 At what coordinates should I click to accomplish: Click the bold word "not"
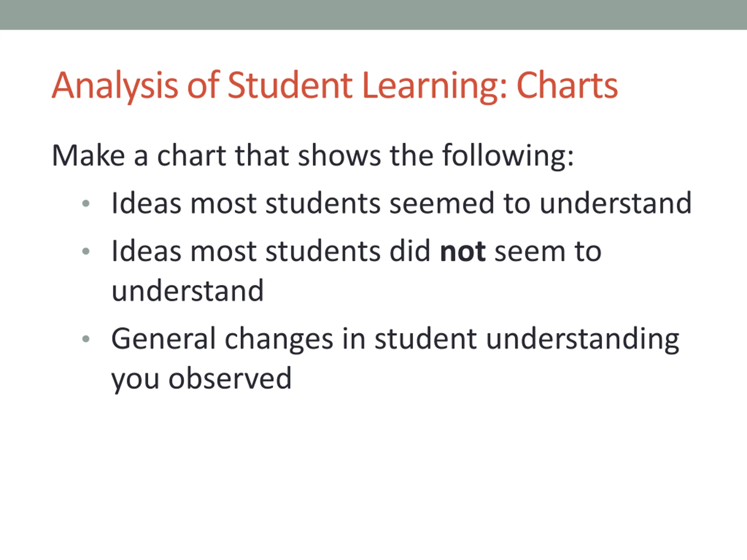[x=463, y=251]
